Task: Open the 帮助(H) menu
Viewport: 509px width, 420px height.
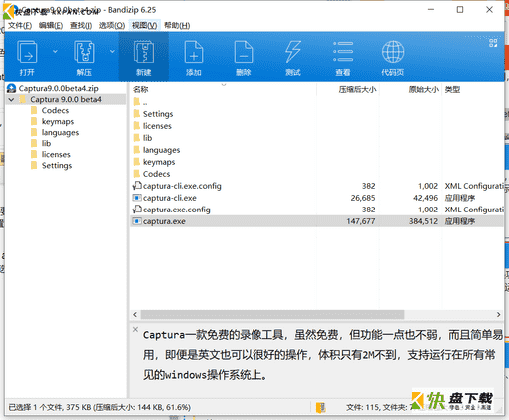Action: pos(177,26)
